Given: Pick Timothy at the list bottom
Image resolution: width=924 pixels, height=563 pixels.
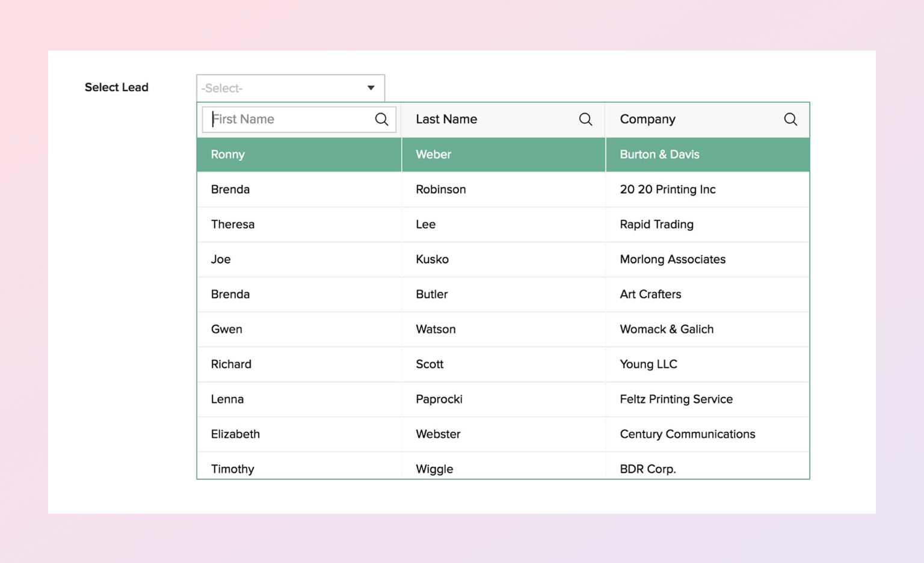Looking at the screenshot, I should coord(233,468).
